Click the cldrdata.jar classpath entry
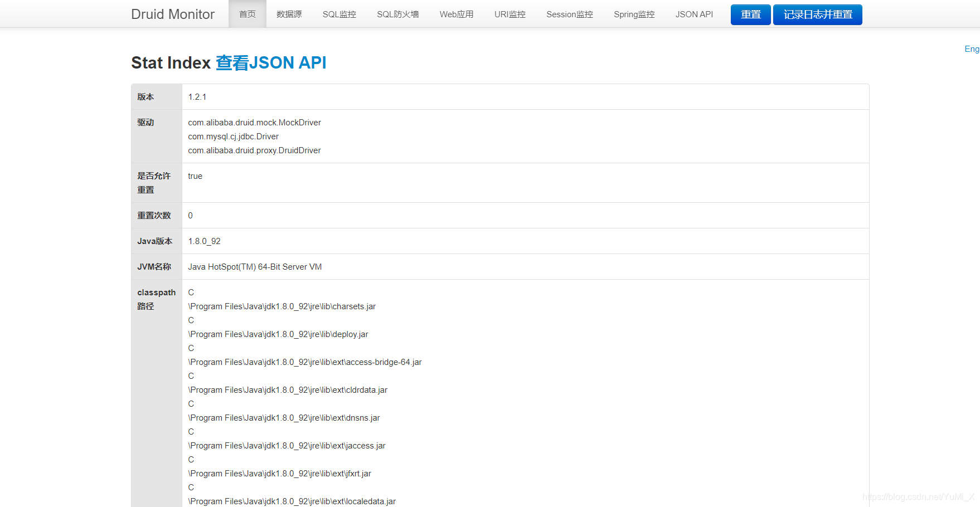 coord(288,390)
